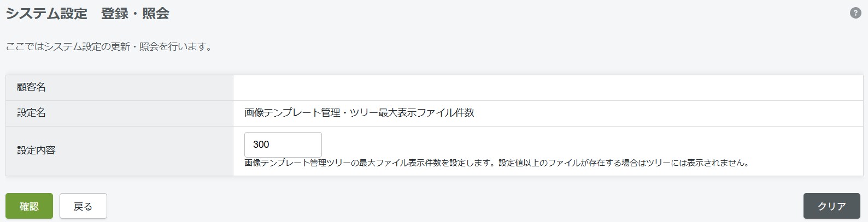
Task: Click the number 300 inside the input
Action: [261, 145]
